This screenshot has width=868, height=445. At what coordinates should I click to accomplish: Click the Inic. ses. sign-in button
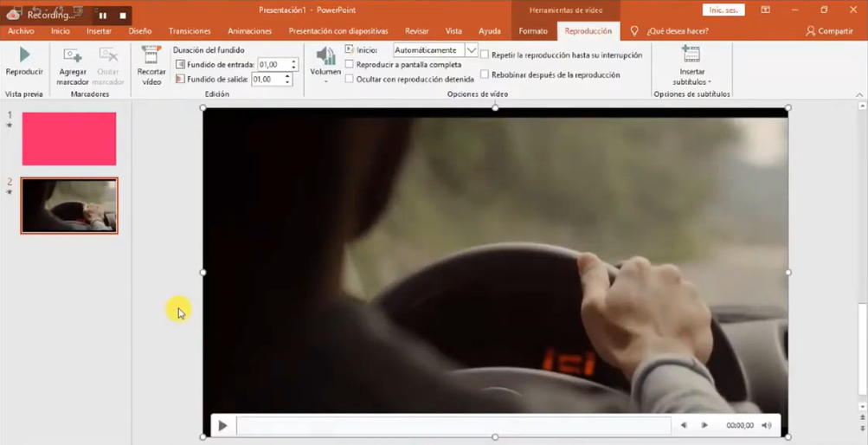point(723,10)
